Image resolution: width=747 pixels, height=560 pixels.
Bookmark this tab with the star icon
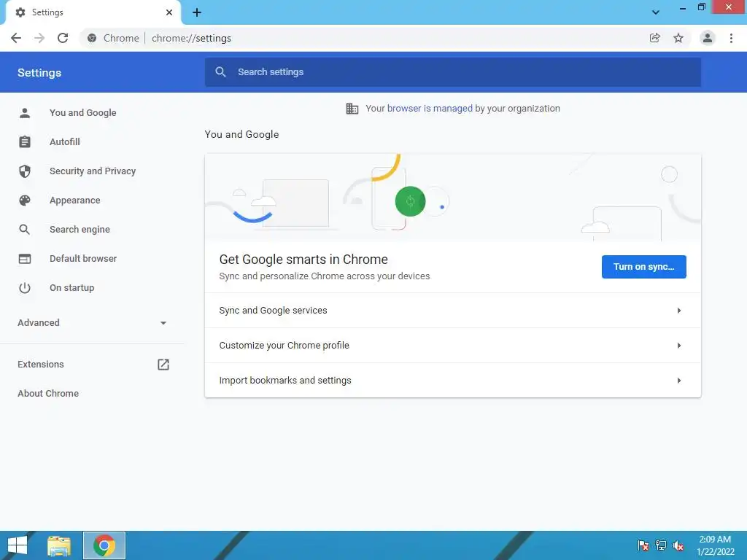pos(678,38)
